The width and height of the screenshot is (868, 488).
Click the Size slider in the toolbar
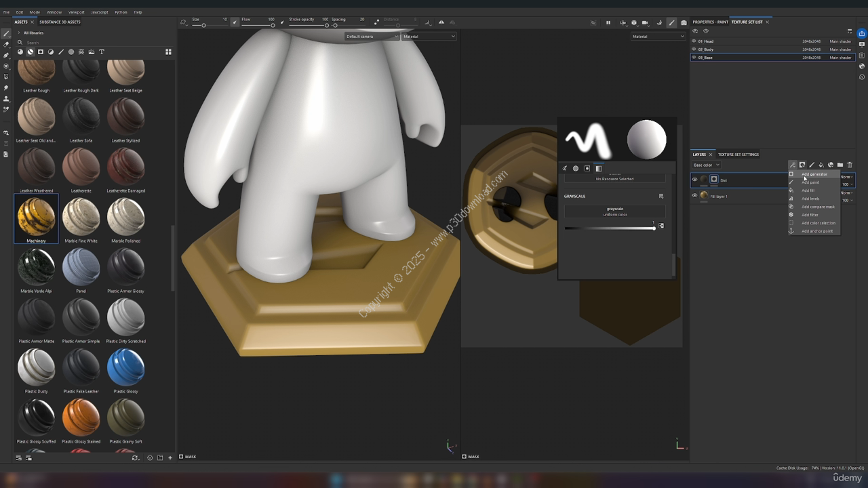[210, 26]
